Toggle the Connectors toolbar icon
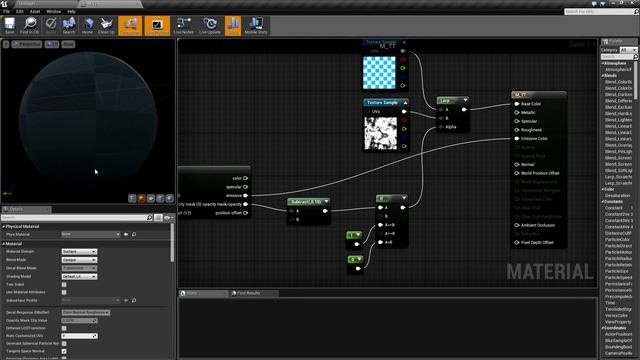Viewport: 640px width, 360px height. [130, 25]
